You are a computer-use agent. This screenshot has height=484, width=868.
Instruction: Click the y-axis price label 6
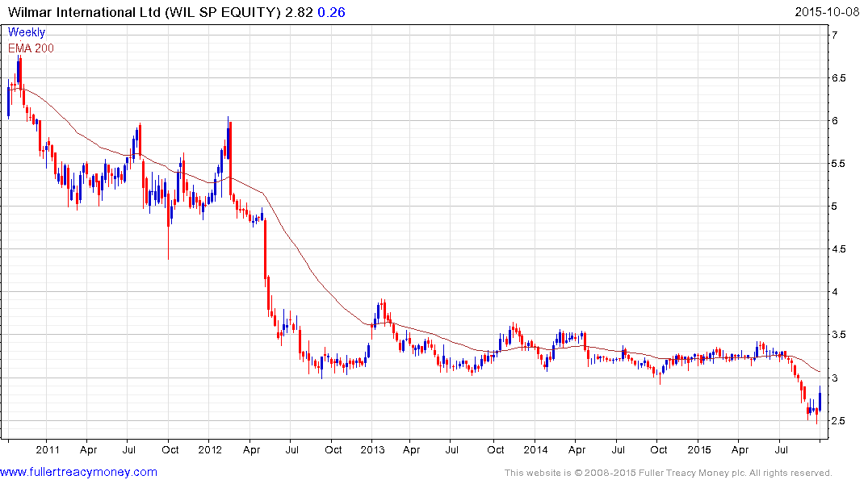[x=834, y=120]
